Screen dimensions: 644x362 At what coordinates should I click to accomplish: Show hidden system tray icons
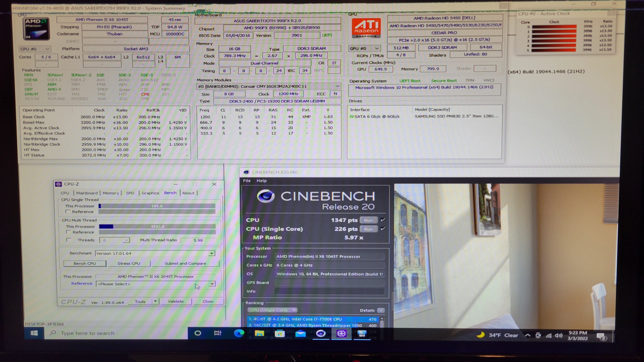528,335
